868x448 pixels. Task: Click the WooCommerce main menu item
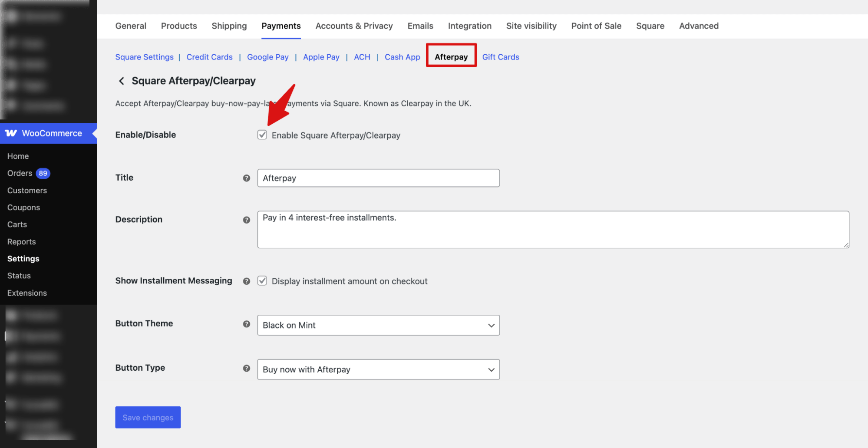tap(48, 133)
